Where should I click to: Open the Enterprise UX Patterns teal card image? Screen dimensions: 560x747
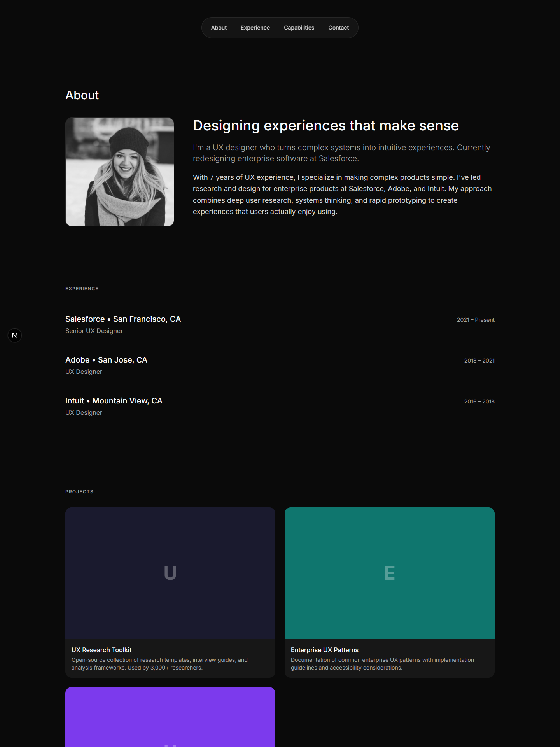click(x=390, y=573)
